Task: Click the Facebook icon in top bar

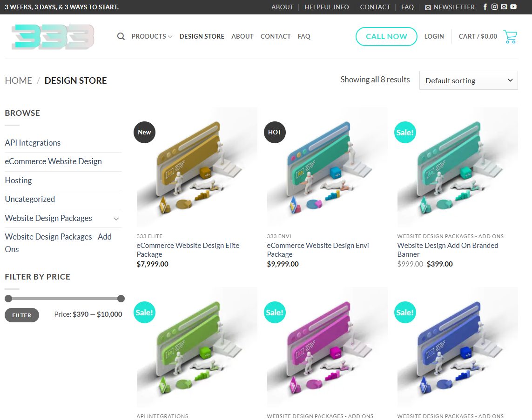Action: point(485,7)
